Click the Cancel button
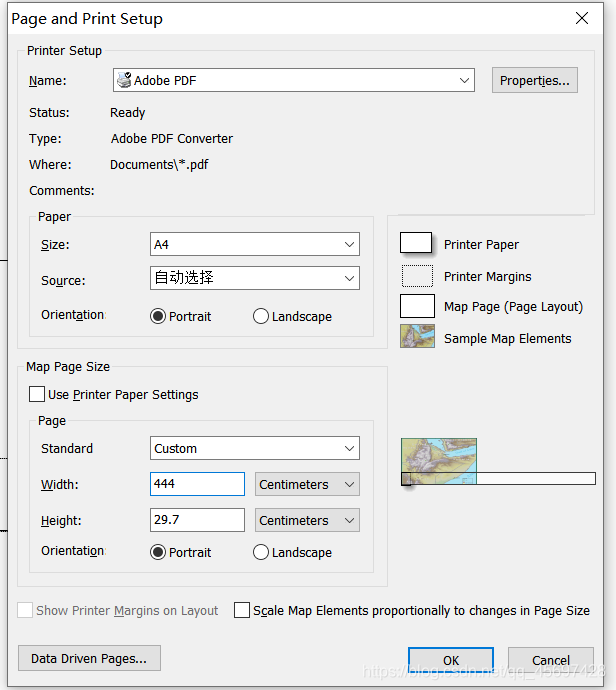The image size is (616, 690). point(550,660)
